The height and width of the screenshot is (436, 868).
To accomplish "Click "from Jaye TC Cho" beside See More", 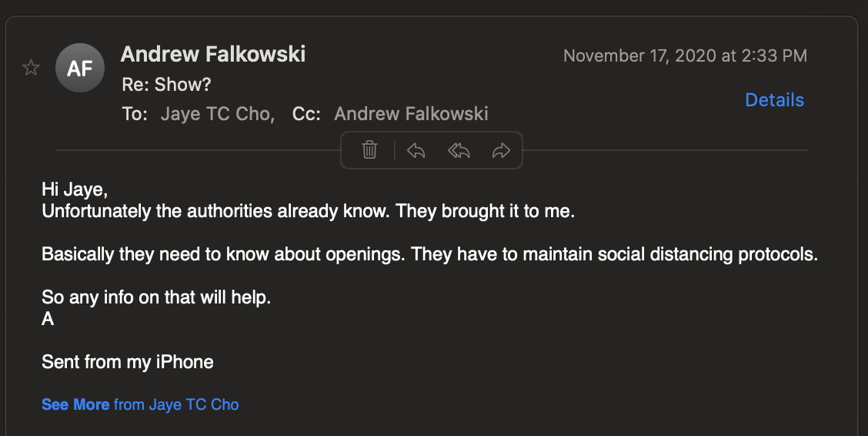I will 176,404.
